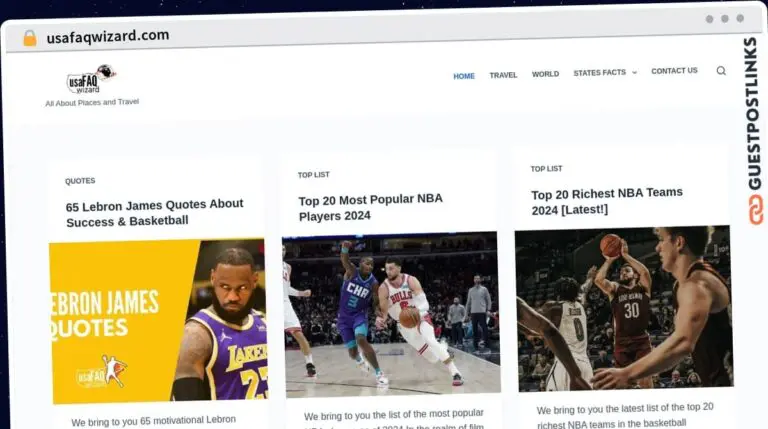Open the Home menu item

point(464,76)
